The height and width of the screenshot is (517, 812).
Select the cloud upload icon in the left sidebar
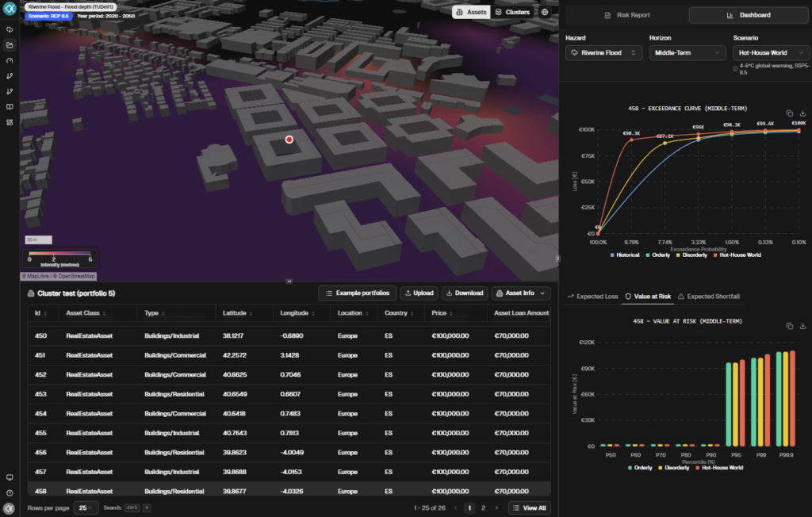point(9,29)
